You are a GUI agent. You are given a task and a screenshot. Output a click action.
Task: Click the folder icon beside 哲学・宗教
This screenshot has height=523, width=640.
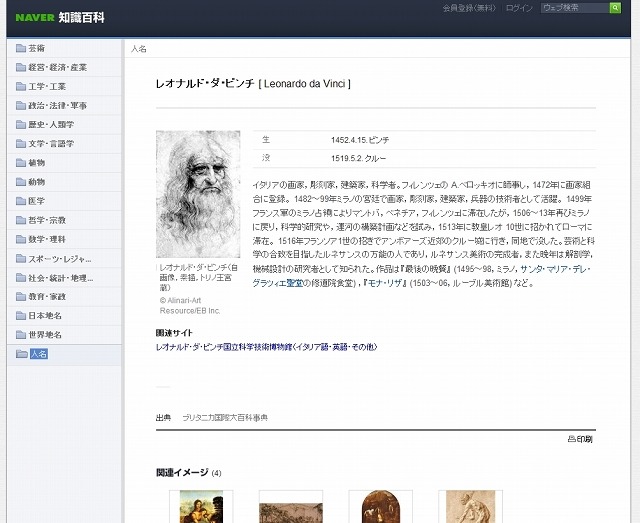tap(21, 220)
